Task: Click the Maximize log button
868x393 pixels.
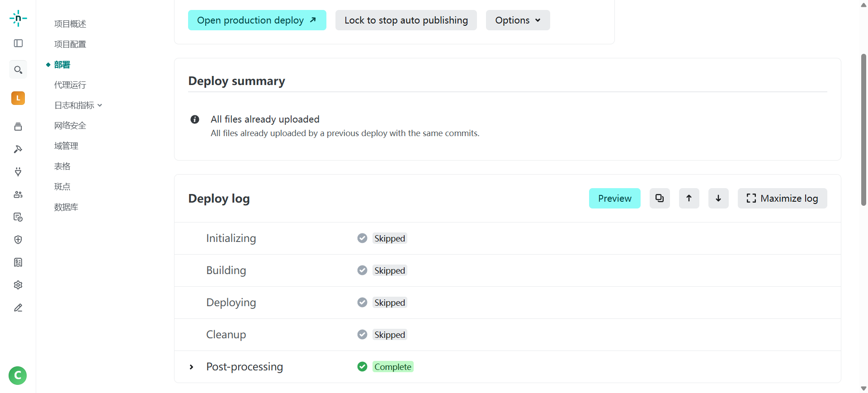Action: pos(783,198)
